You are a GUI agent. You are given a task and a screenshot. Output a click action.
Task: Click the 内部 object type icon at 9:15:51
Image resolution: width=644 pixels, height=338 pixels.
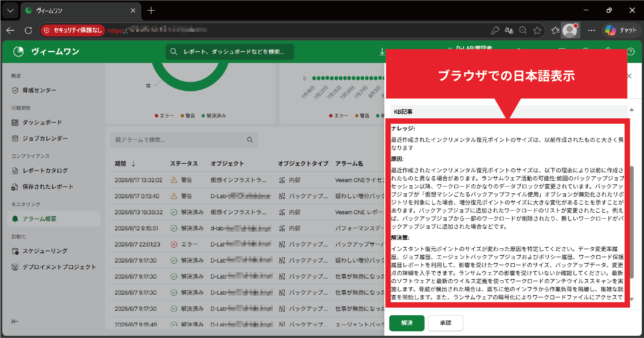click(282, 228)
